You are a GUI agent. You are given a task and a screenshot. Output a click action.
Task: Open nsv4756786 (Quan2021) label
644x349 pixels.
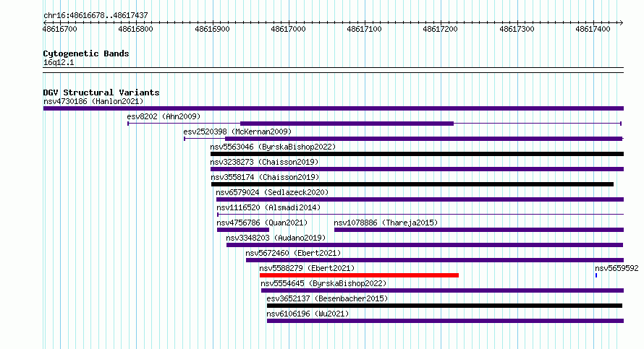point(262,223)
